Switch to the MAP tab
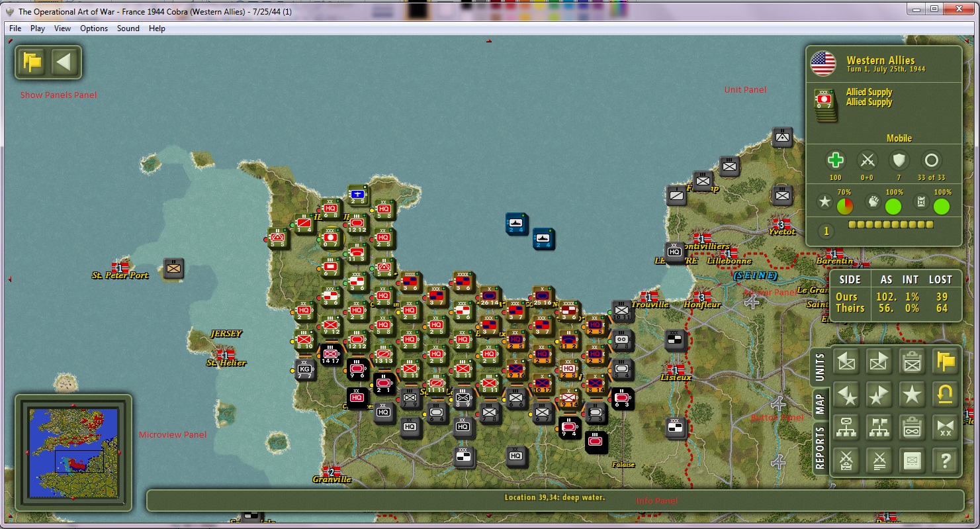 [820, 404]
